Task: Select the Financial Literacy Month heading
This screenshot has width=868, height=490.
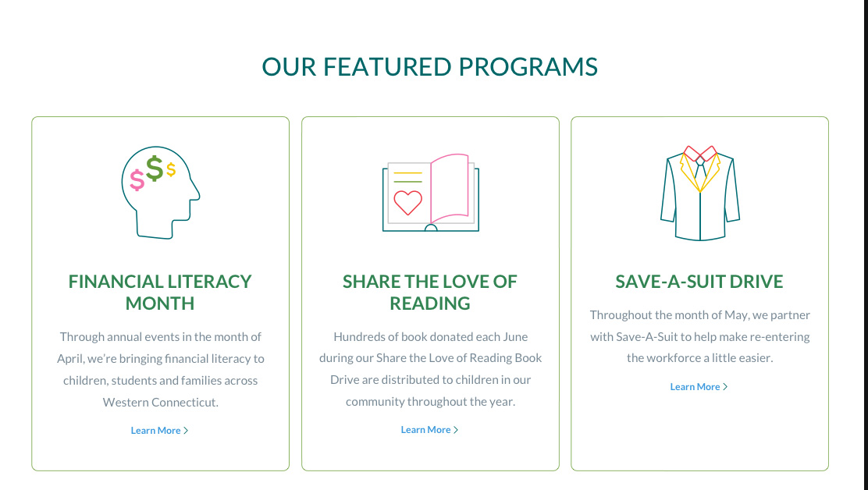Action: click(160, 292)
